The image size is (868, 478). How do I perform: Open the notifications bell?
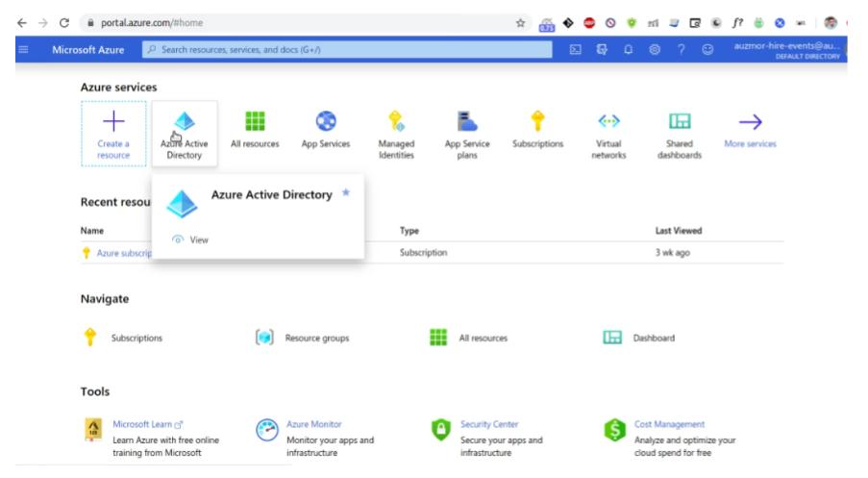(629, 49)
